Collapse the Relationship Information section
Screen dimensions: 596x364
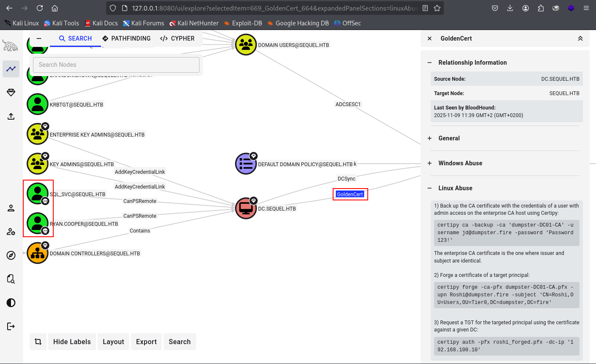coord(429,63)
